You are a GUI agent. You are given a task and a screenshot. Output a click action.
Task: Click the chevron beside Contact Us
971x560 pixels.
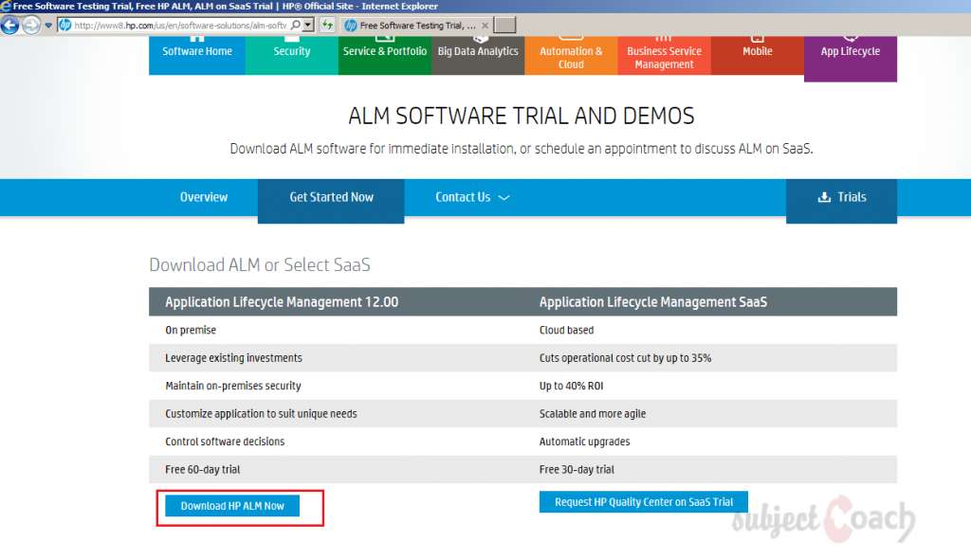504,198
